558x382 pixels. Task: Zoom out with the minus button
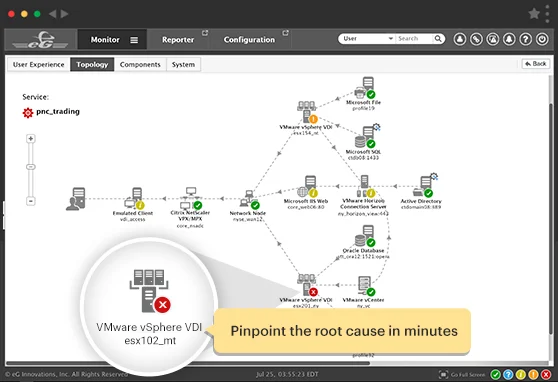point(31,201)
